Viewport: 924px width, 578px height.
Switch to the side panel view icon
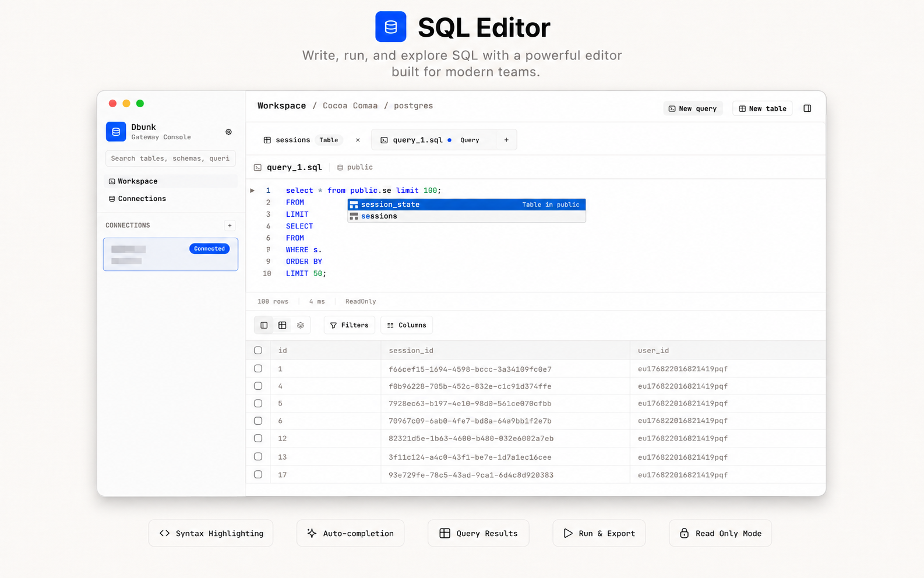pyautogui.click(x=264, y=325)
